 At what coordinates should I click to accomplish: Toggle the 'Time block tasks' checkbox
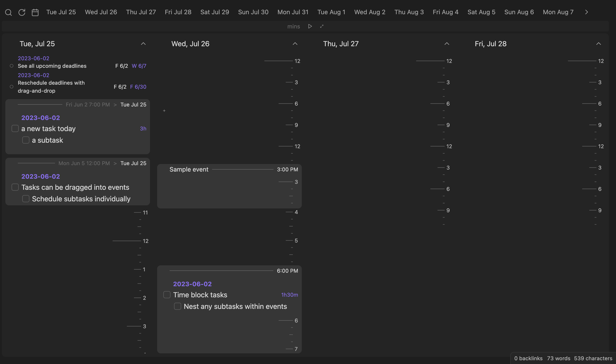167,295
